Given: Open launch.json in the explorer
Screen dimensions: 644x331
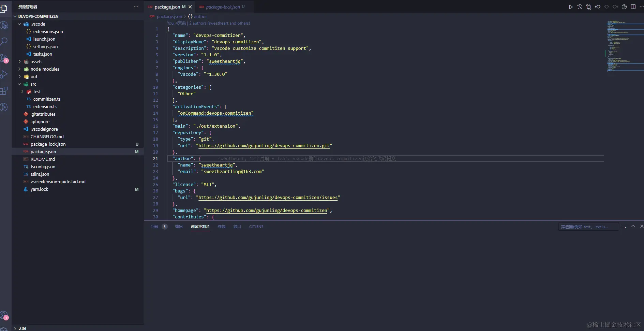Looking at the screenshot, I should click(x=78, y=39).
